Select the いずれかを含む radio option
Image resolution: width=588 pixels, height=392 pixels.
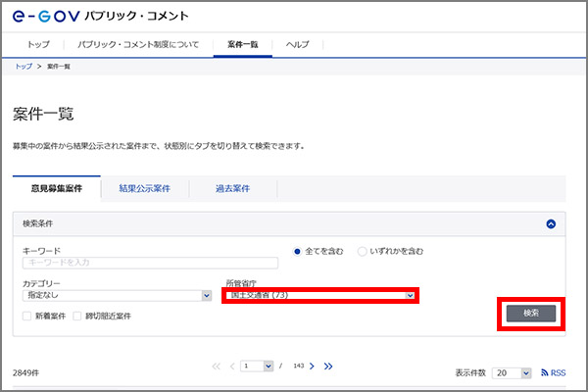(x=362, y=251)
